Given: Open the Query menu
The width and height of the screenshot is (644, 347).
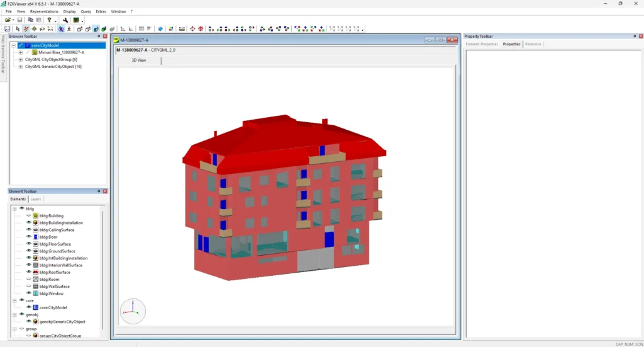Looking at the screenshot, I should [86, 11].
